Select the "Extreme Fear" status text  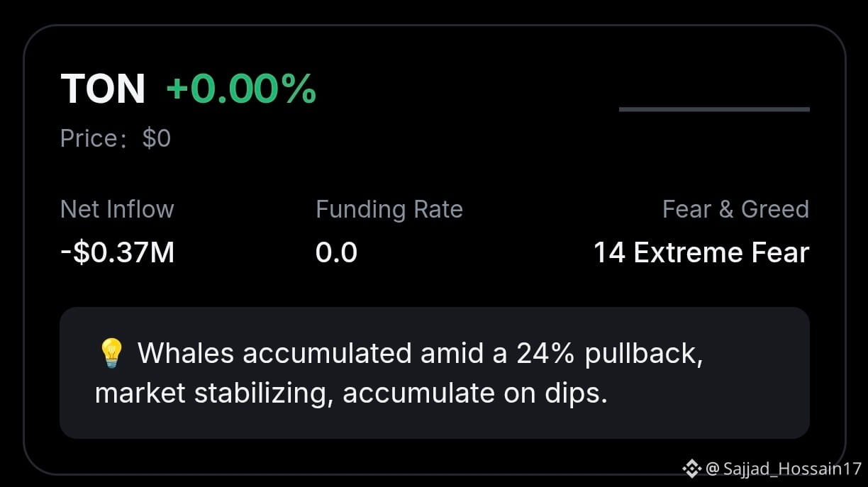(721, 252)
